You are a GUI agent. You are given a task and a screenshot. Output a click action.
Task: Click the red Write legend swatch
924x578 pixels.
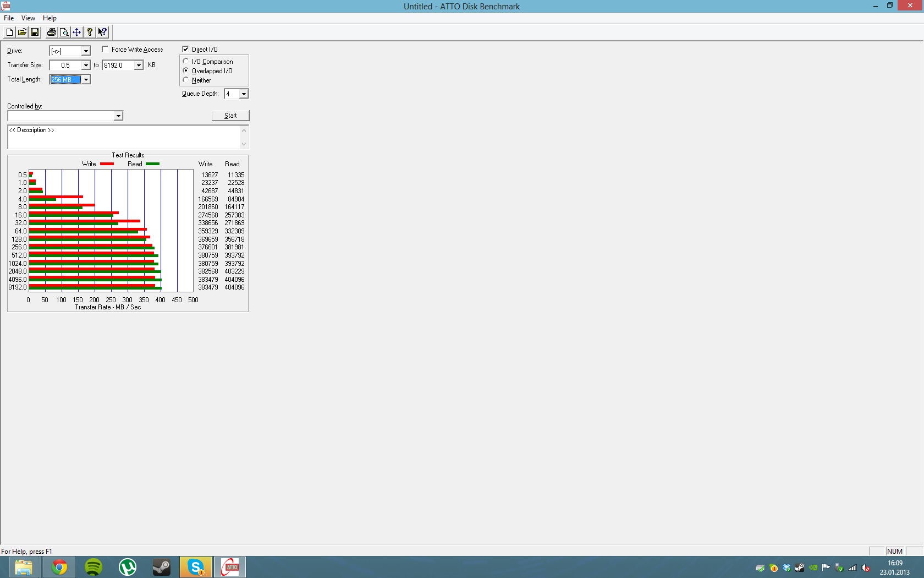(x=107, y=164)
